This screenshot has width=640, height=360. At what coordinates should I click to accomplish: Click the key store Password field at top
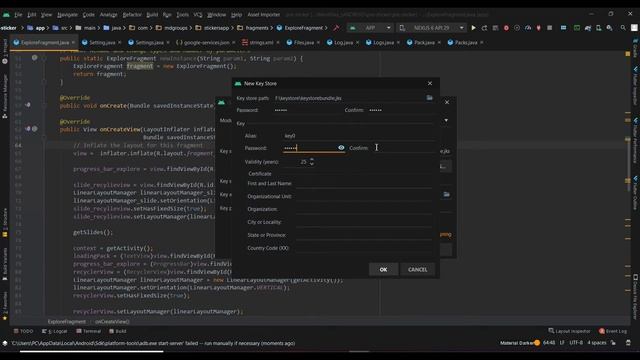coord(307,110)
